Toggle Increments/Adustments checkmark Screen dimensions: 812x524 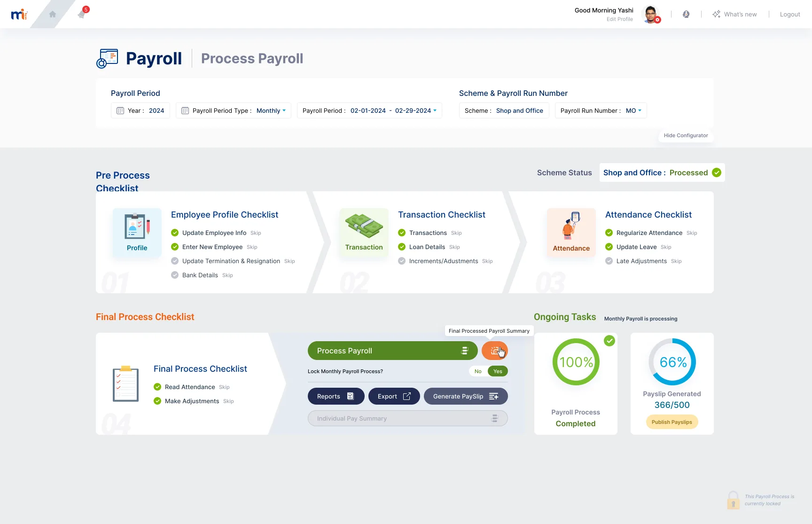[402, 261]
